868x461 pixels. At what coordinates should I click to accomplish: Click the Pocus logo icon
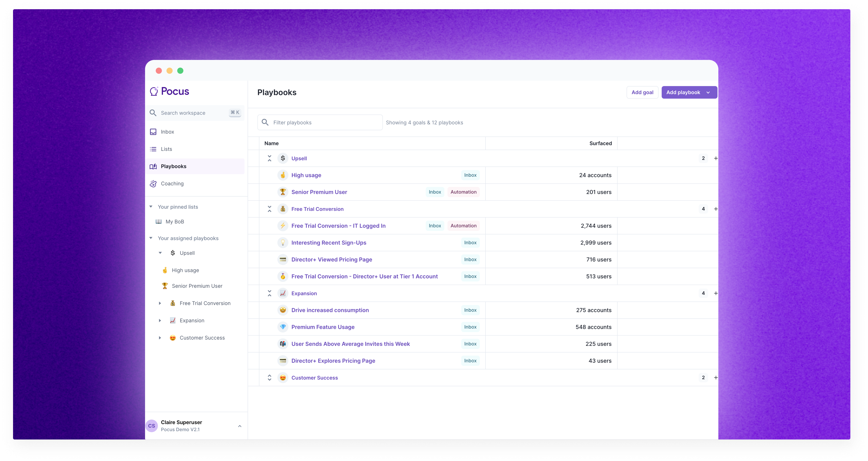(154, 91)
